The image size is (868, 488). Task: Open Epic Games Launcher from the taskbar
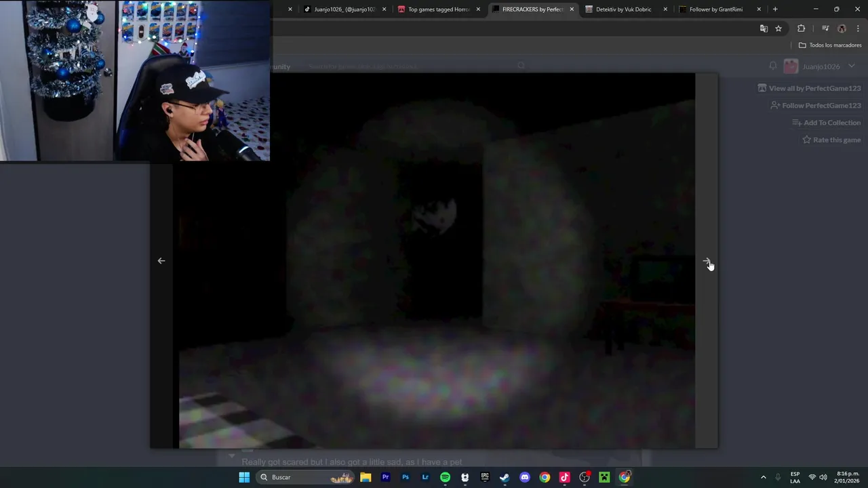pyautogui.click(x=485, y=477)
